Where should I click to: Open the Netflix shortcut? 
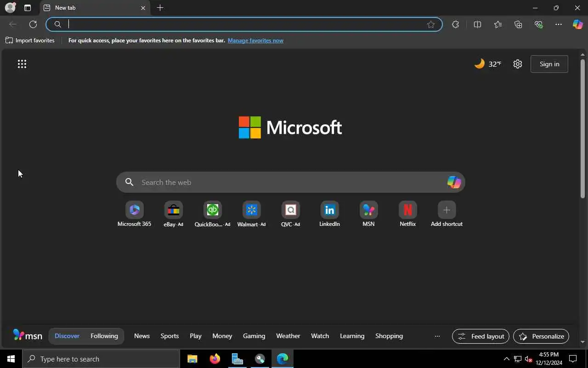(407, 214)
